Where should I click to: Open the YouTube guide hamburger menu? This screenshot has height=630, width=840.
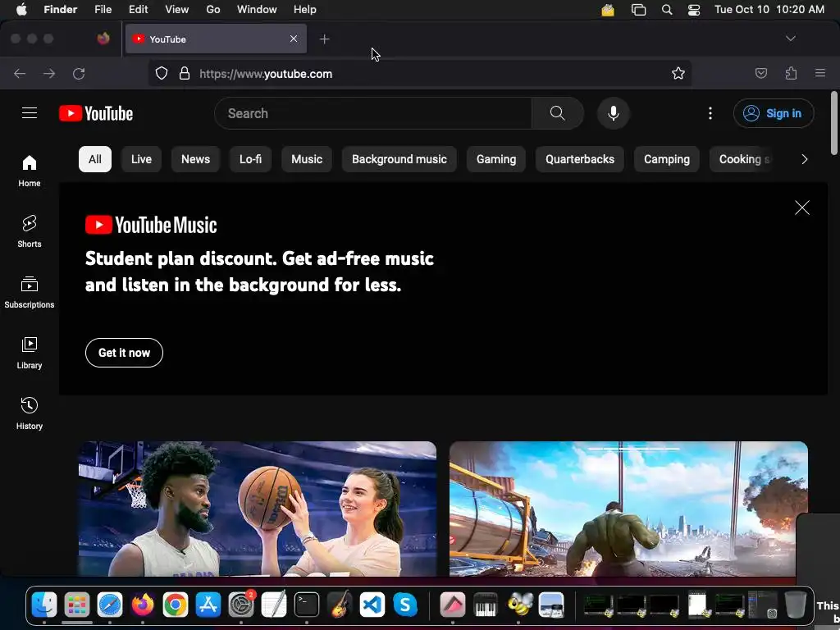tap(30, 113)
